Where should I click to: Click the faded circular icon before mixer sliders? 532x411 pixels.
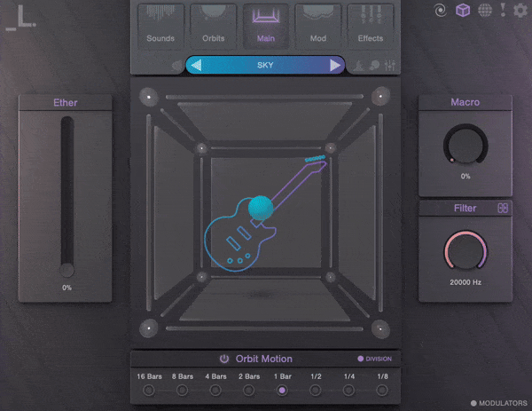pos(374,65)
